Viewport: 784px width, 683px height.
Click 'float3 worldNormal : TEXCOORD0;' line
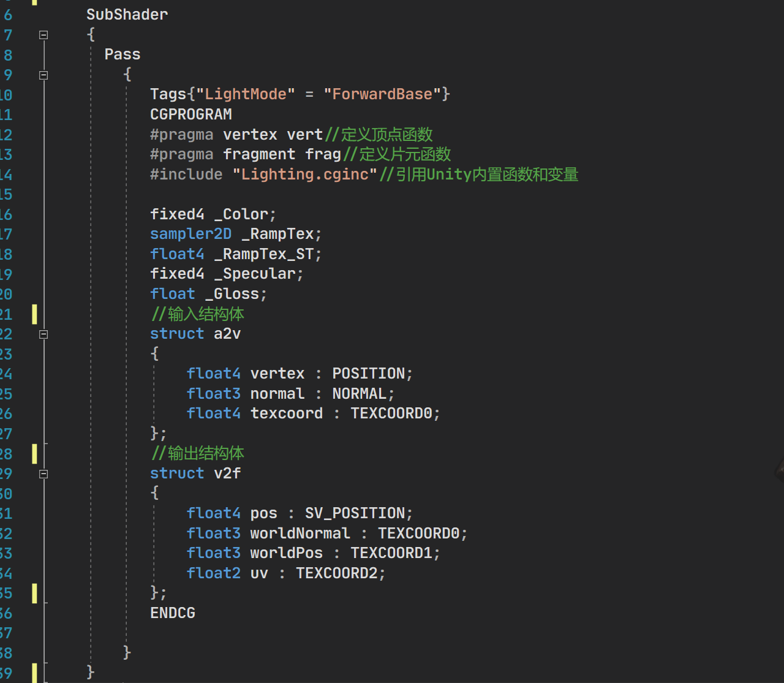click(x=327, y=534)
